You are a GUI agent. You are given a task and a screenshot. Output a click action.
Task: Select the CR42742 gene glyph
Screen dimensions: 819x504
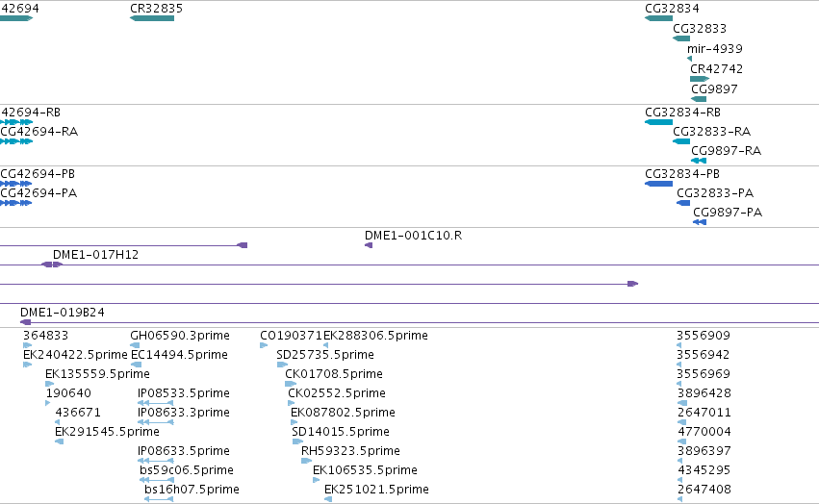pos(700,79)
